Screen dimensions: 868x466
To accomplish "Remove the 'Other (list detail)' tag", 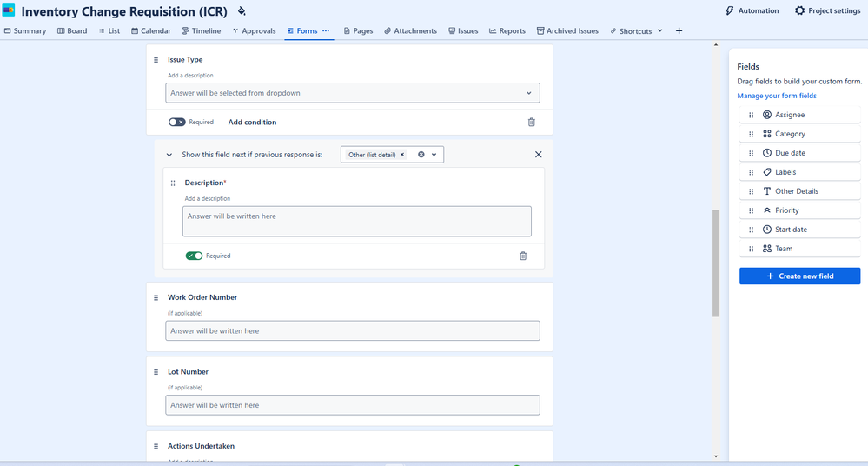I will (x=402, y=155).
